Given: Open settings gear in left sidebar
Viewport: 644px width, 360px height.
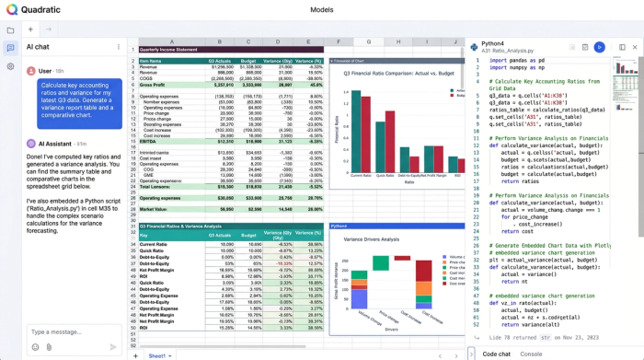Looking at the screenshot, I should pyautogui.click(x=11, y=66).
